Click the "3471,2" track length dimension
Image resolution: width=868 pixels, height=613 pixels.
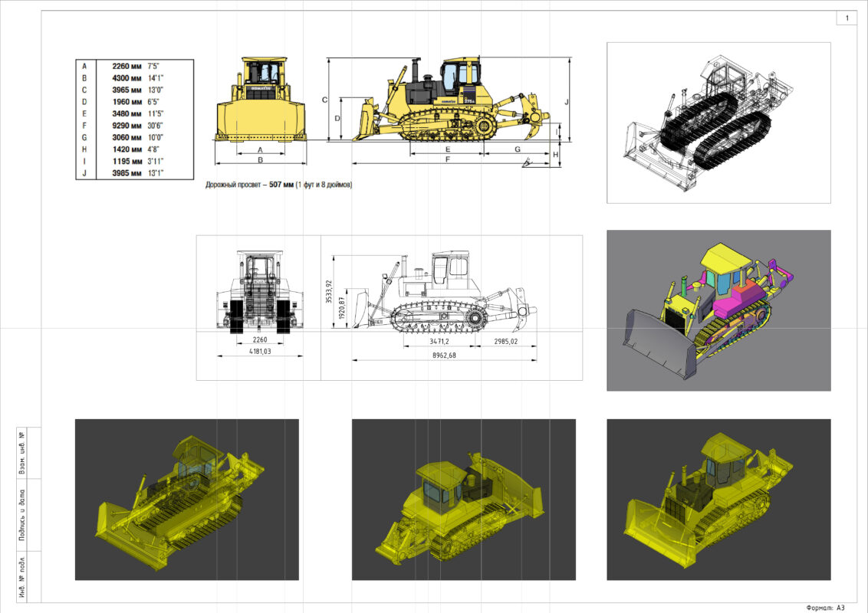point(439,341)
